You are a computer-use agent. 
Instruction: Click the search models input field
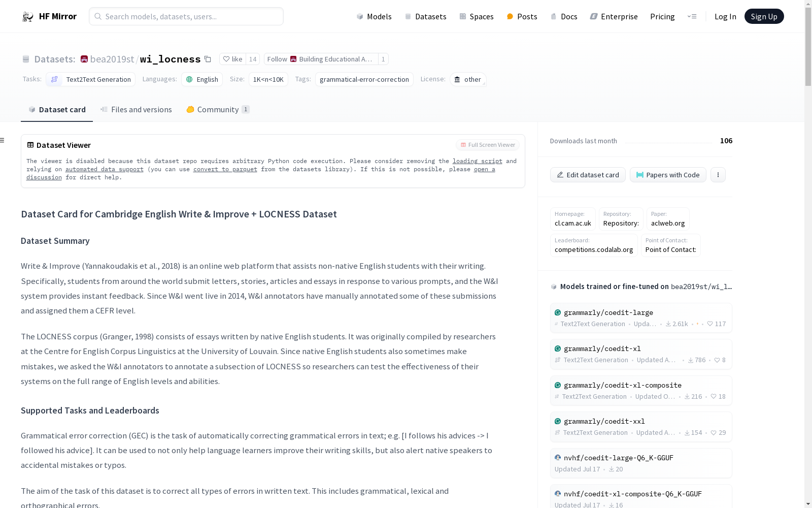186,16
